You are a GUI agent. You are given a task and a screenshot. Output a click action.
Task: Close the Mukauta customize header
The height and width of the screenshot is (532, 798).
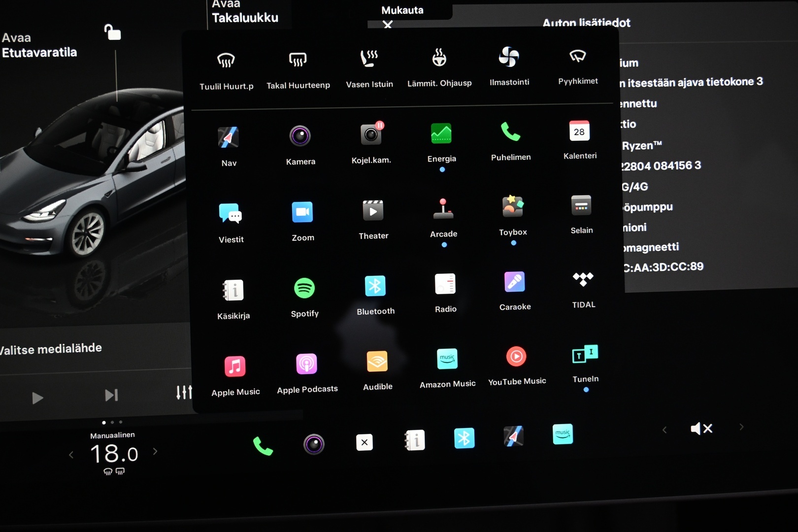(x=388, y=24)
